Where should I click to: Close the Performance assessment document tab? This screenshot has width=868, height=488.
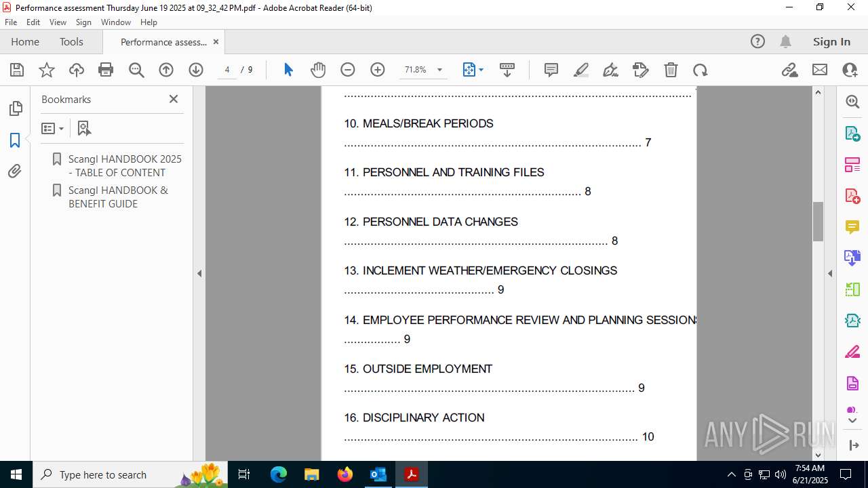216,42
